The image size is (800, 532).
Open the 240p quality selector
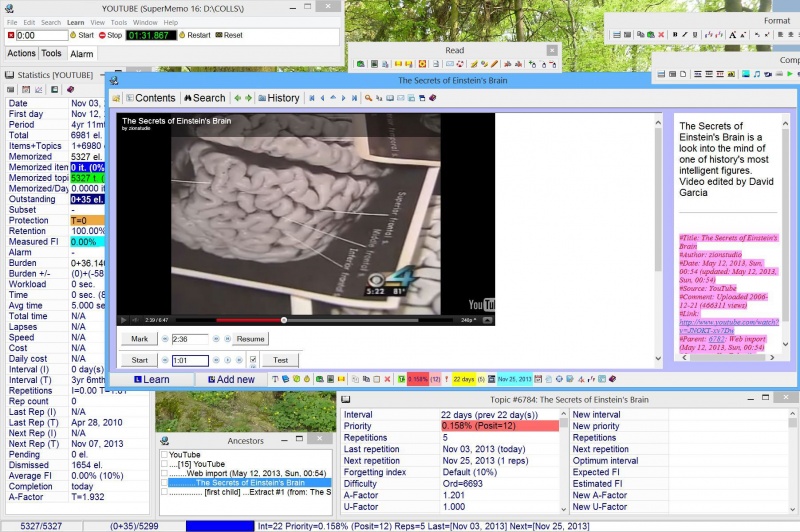(x=468, y=320)
